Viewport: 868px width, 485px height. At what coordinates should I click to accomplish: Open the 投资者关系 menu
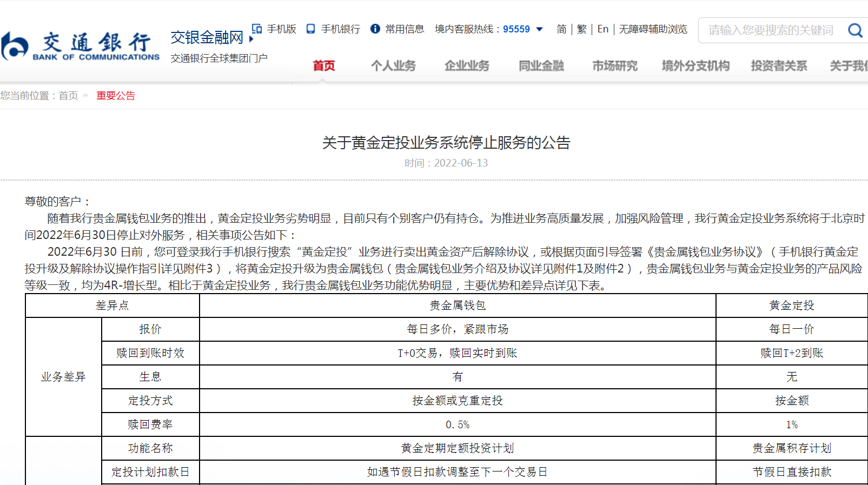pos(779,66)
